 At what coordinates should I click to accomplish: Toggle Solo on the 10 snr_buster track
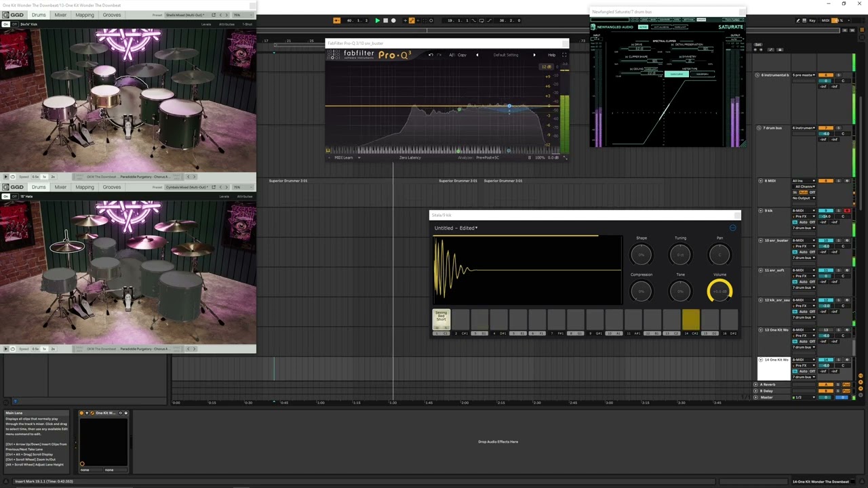[838, 241]
